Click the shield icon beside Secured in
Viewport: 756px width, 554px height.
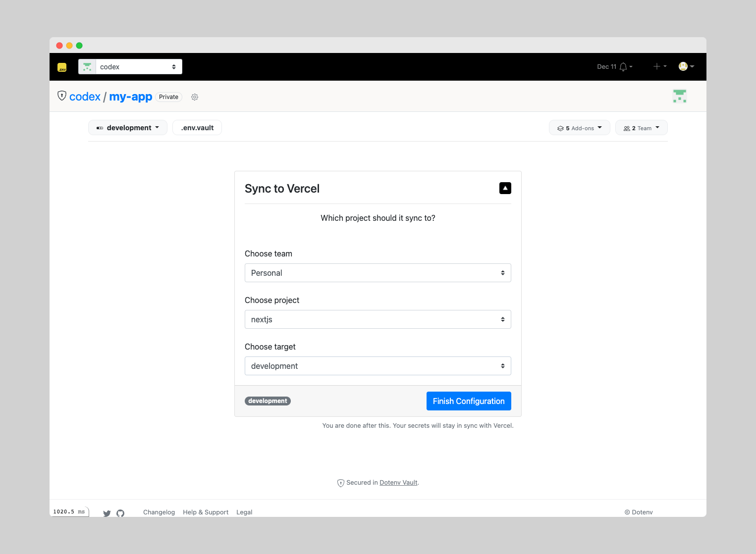click(341, 483)
